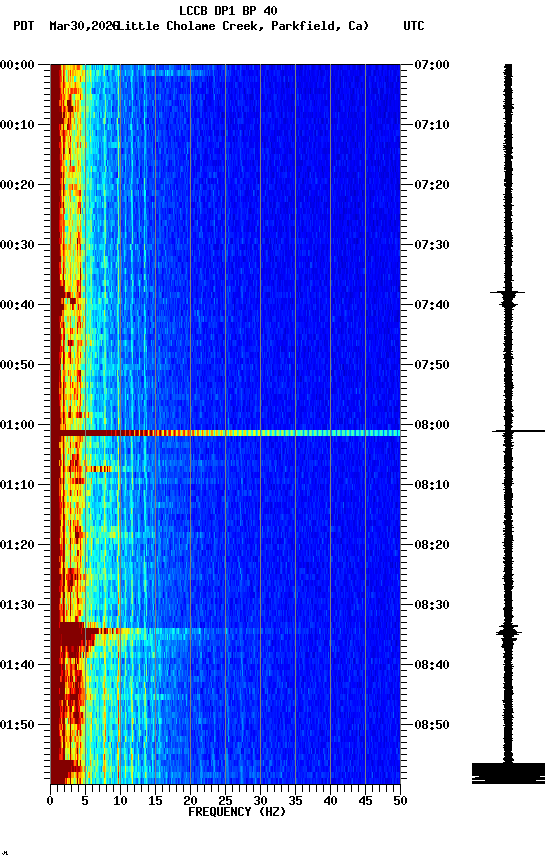This screenshot has width=552, height=864.
Task: Click the UTC time label 07:10
Action: coord(432,125)
